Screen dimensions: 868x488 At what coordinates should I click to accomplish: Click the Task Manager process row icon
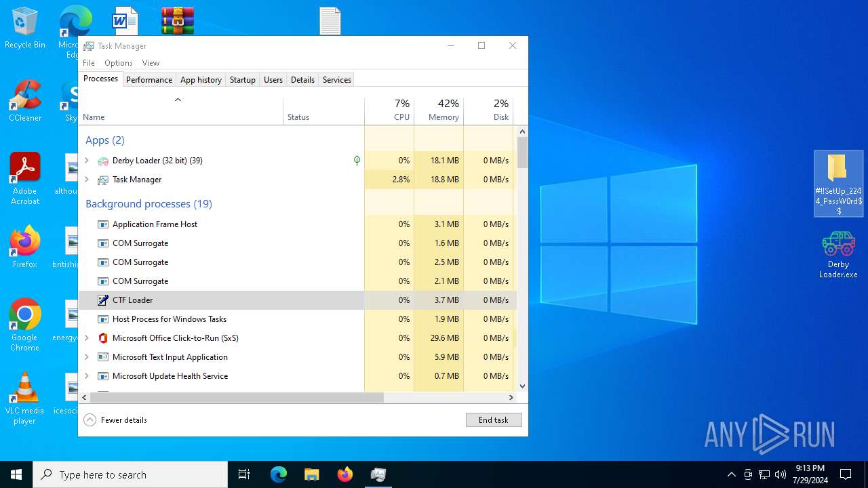pyautogui.click(x=103, y=180)
